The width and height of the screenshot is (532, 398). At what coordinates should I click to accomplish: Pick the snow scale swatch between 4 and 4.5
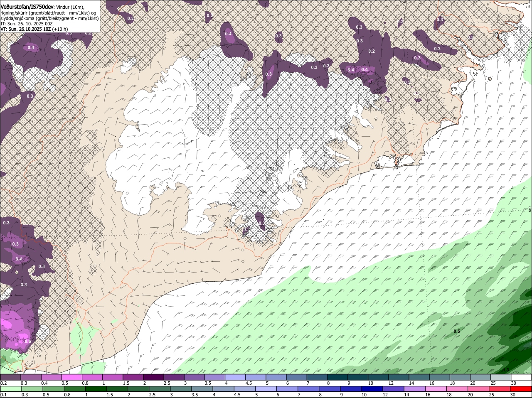tap(235, 377)
